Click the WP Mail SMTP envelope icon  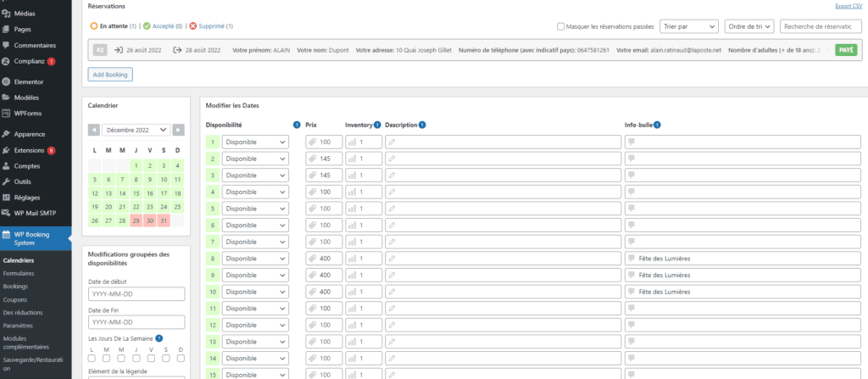6,213
